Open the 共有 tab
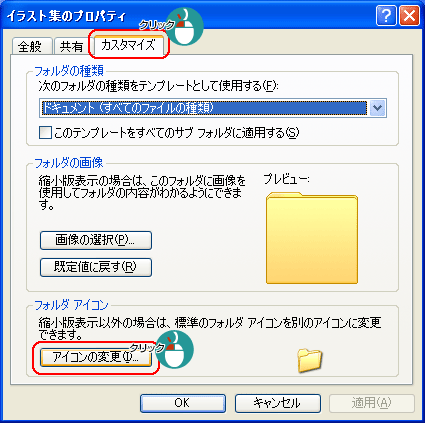This screenshot has height=423, width=425. point(71,46)
